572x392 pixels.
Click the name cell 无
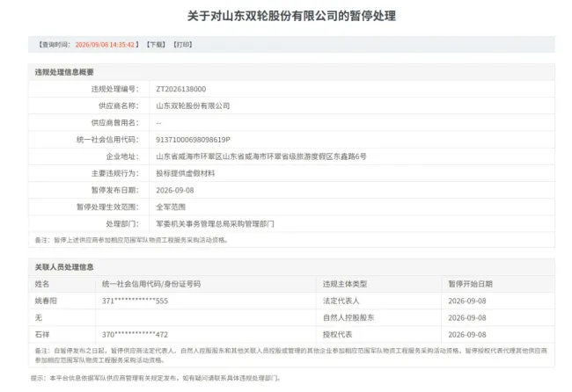click(39, 317)
